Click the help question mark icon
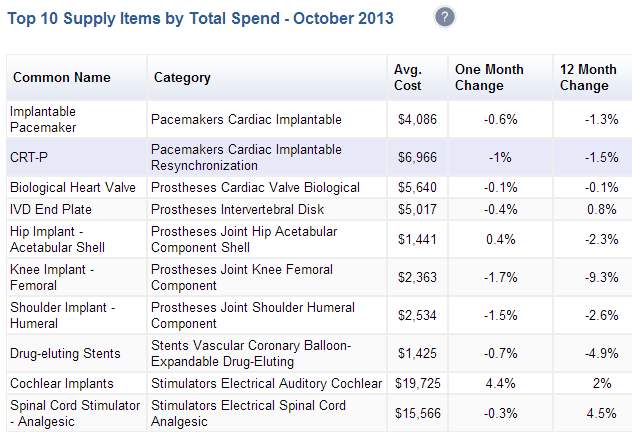Screen dimensions: 632x437 (445, 17)
